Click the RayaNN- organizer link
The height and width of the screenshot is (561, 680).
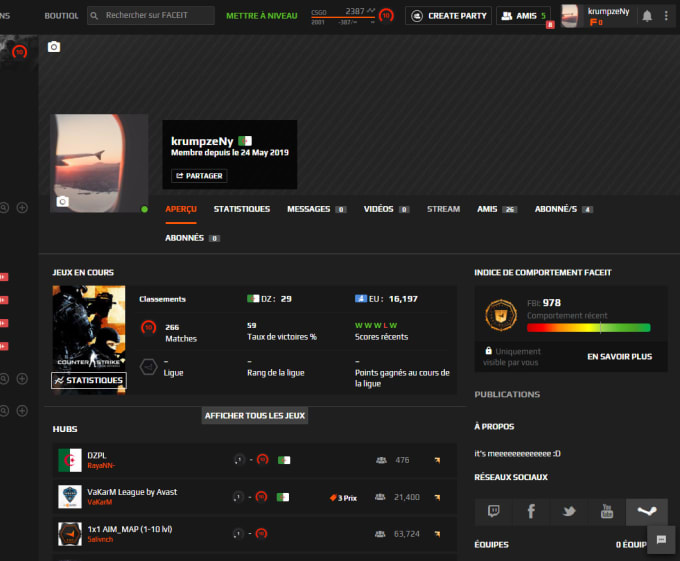101,466
